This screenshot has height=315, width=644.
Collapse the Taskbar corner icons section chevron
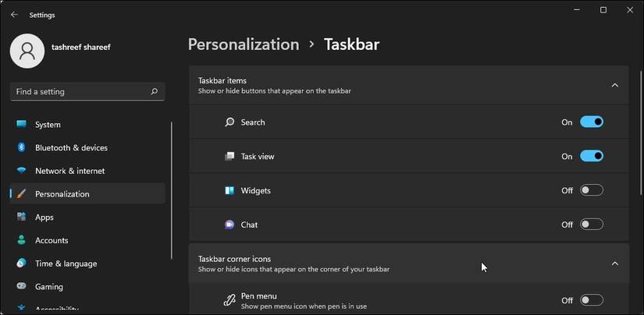615,264
